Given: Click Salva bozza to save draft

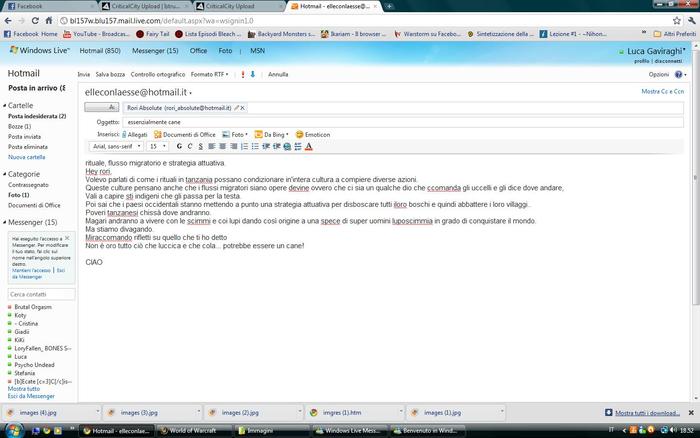Looking at the screenshot, I should (x=110, y=75).
